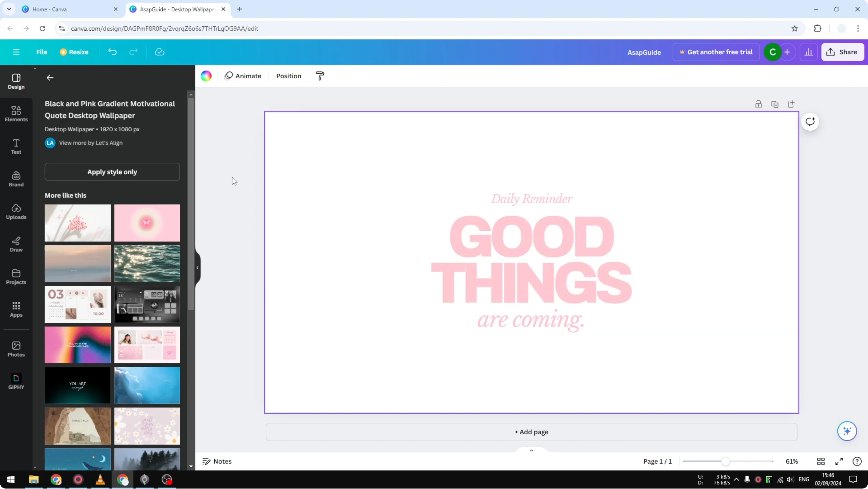Viewport: 868px width, 489px height.
Task: Open the Projects panel
Action: 16,277
